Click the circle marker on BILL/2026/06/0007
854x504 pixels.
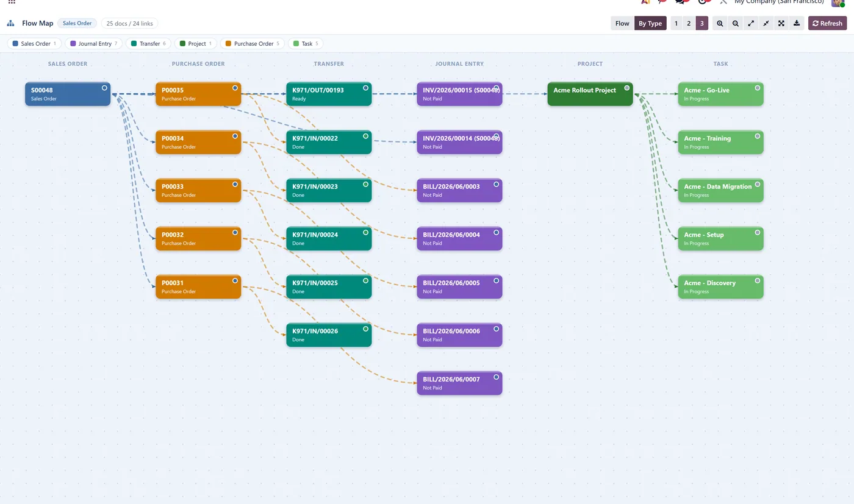496,377
